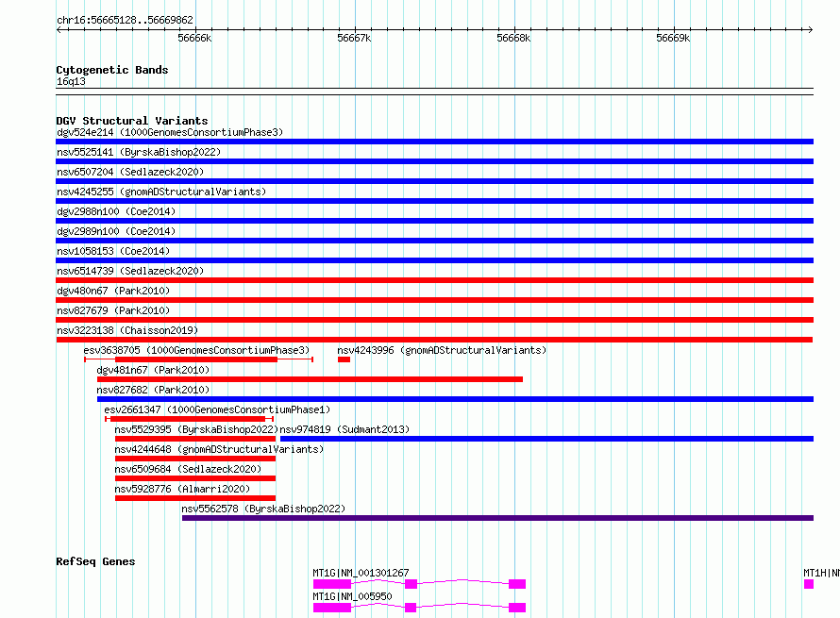The height and width of the screenshot is (618, 840).
Task: Open nsv5525141 ByrskaBishop2022 variant label
Action: [139, 152]
